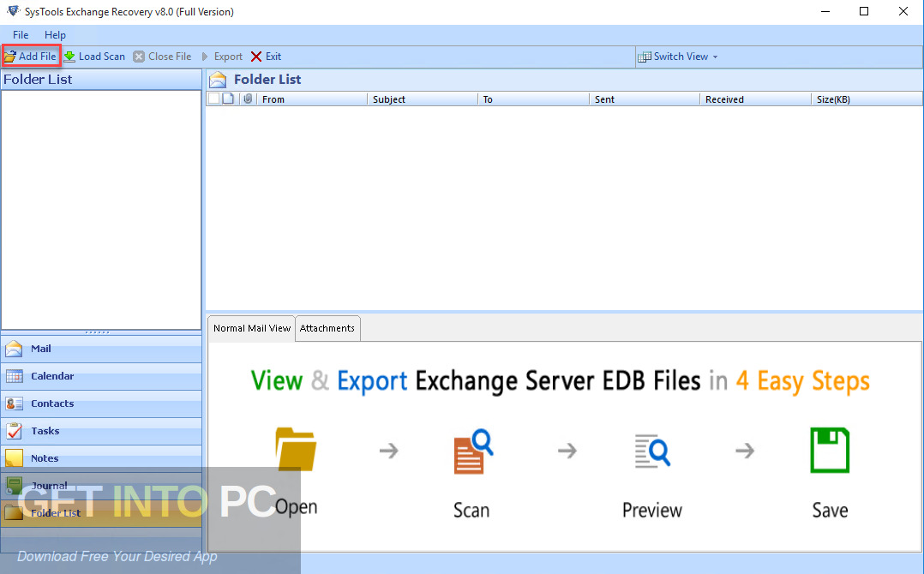Sort by the Subject column header
The height and width of the screenshot is (574, 924).
click(x=423, y=99)
